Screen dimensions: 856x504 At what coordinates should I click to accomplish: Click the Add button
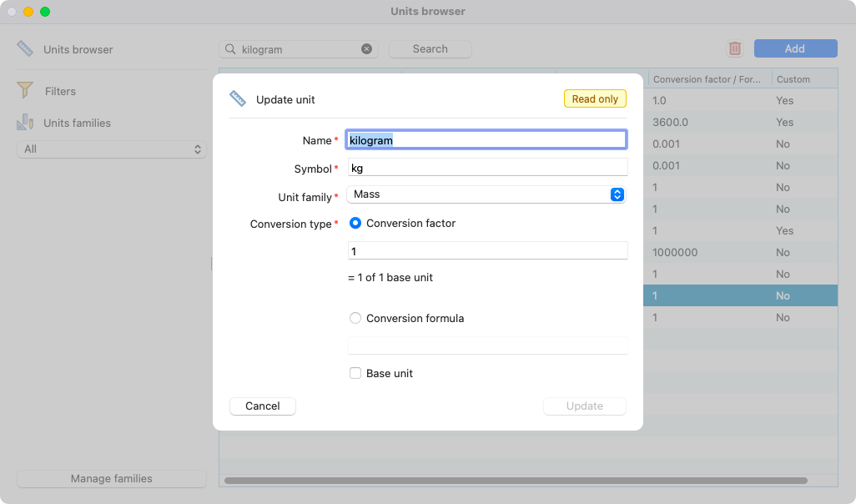coord(795,48)
